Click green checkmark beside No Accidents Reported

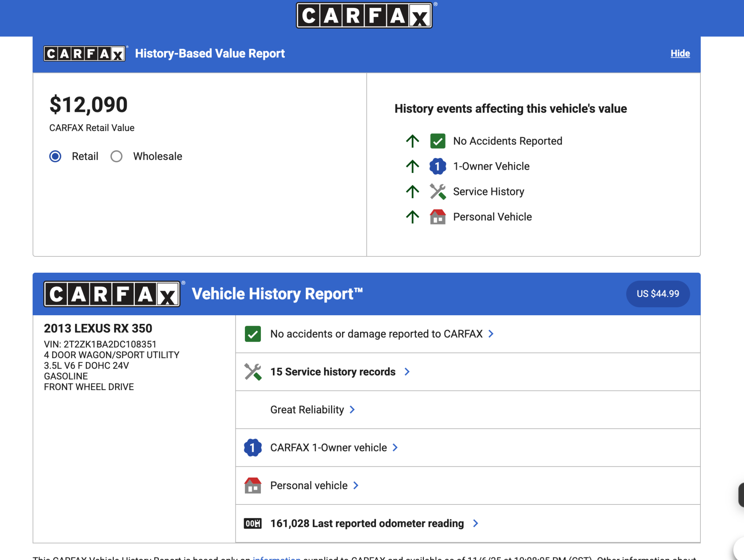pos(437,141)
